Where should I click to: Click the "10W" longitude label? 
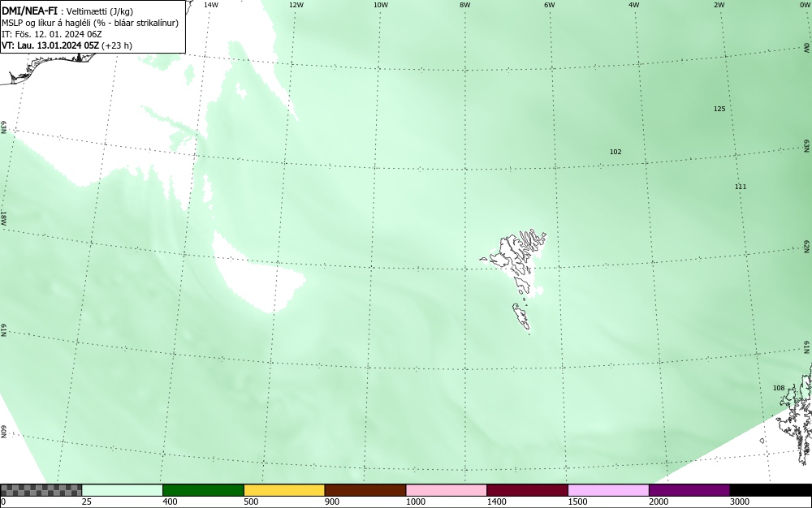point(381,5)
